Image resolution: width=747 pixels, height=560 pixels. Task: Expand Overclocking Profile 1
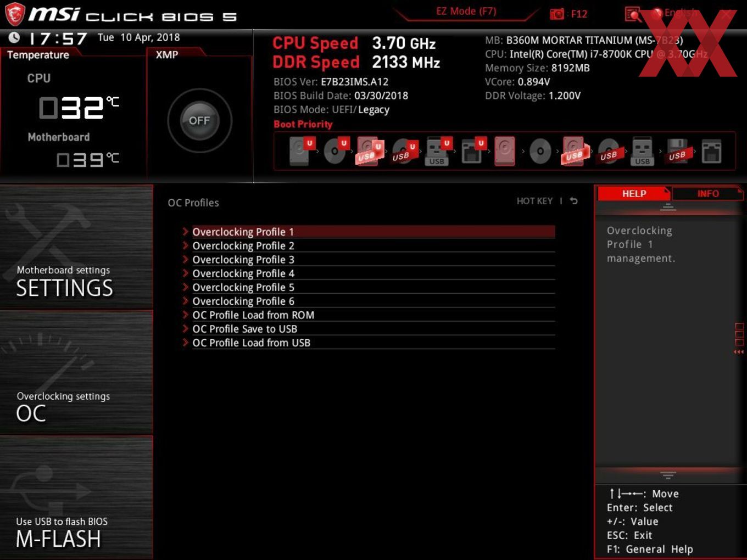[368, 232]
